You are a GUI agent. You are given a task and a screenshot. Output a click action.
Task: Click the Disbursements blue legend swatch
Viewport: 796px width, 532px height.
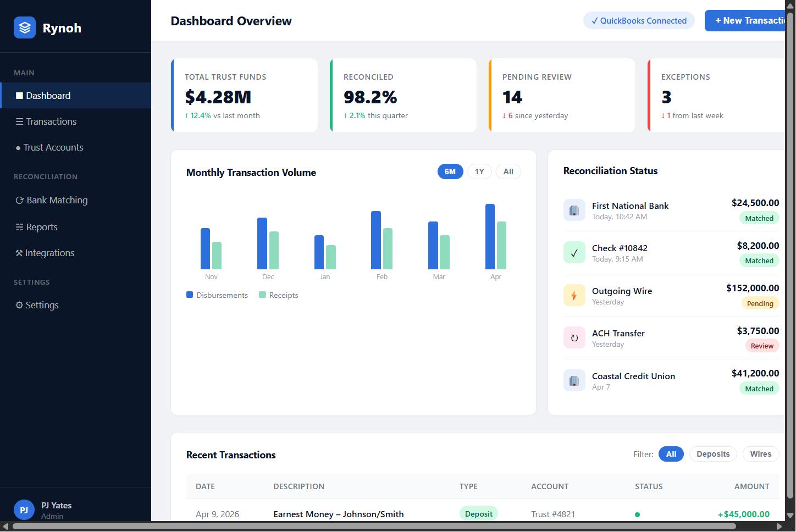click(x=190, y=295)
